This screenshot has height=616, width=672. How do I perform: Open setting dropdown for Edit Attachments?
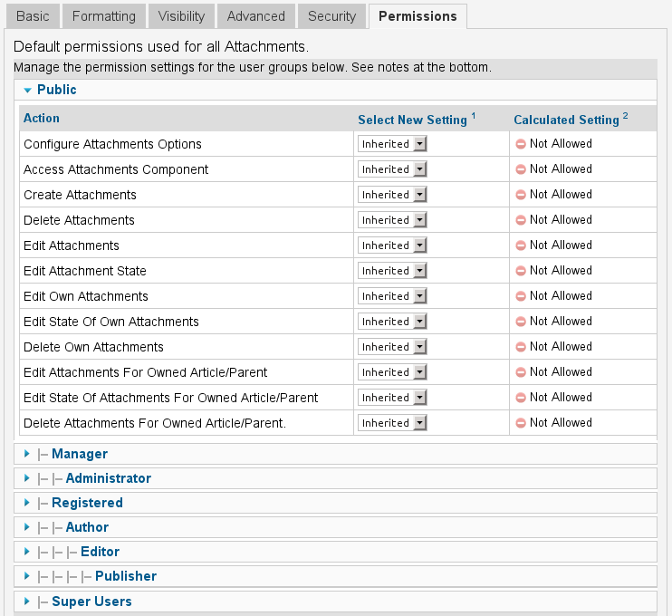(x=392, y=245)
